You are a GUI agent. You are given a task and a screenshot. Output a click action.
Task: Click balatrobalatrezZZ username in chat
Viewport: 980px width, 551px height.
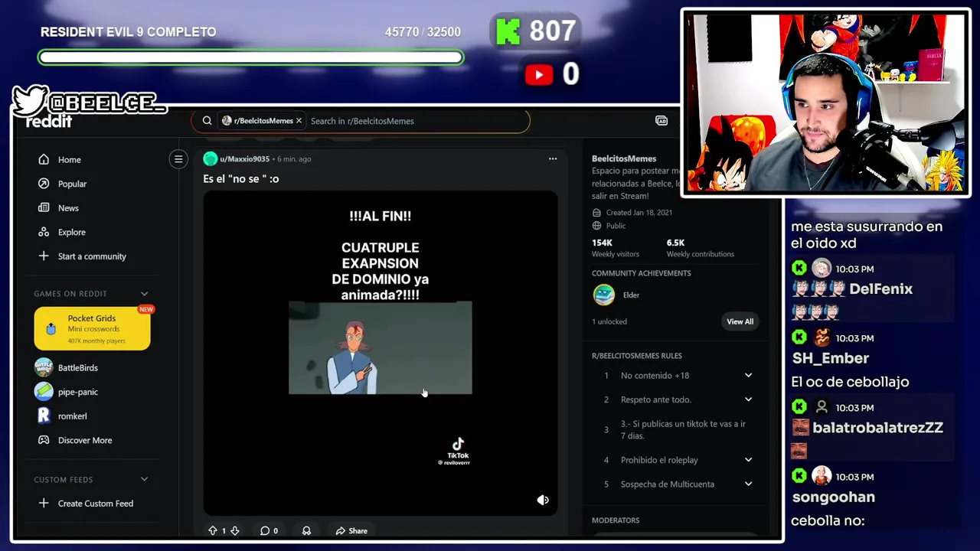coord(877,428)
